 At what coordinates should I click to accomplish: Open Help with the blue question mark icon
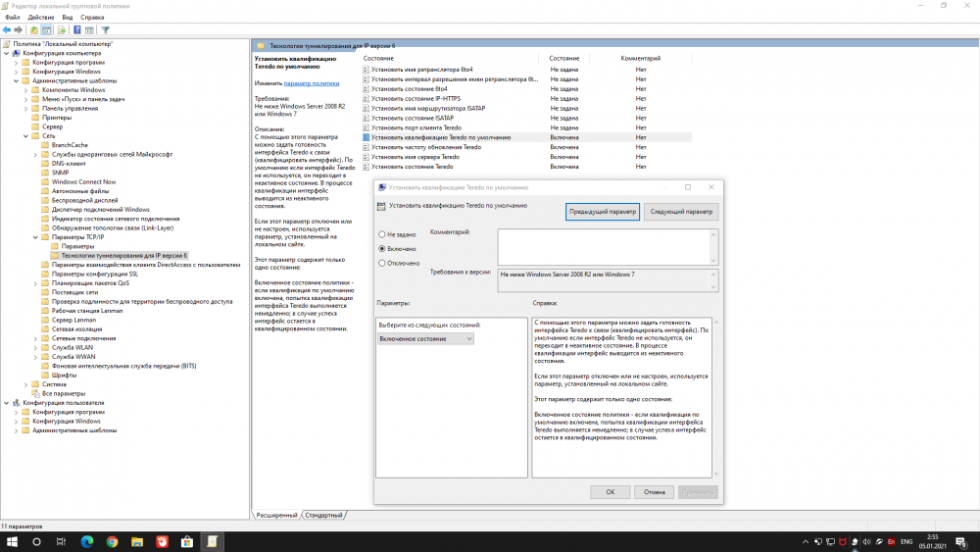coord(76,30)
